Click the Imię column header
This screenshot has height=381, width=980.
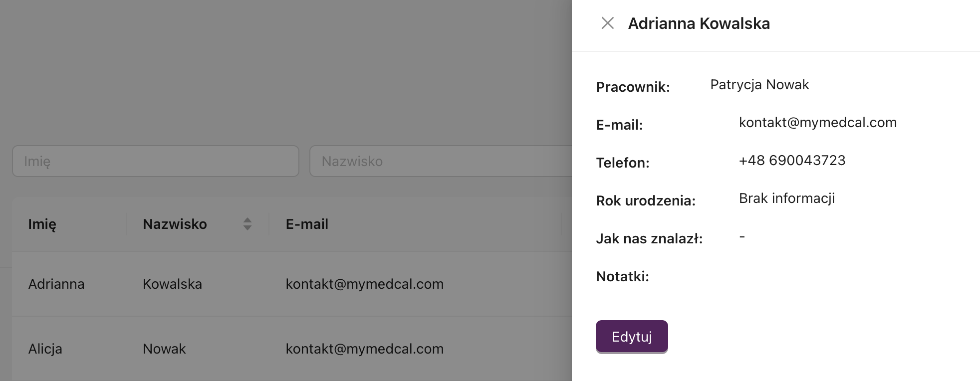point(42,224)
